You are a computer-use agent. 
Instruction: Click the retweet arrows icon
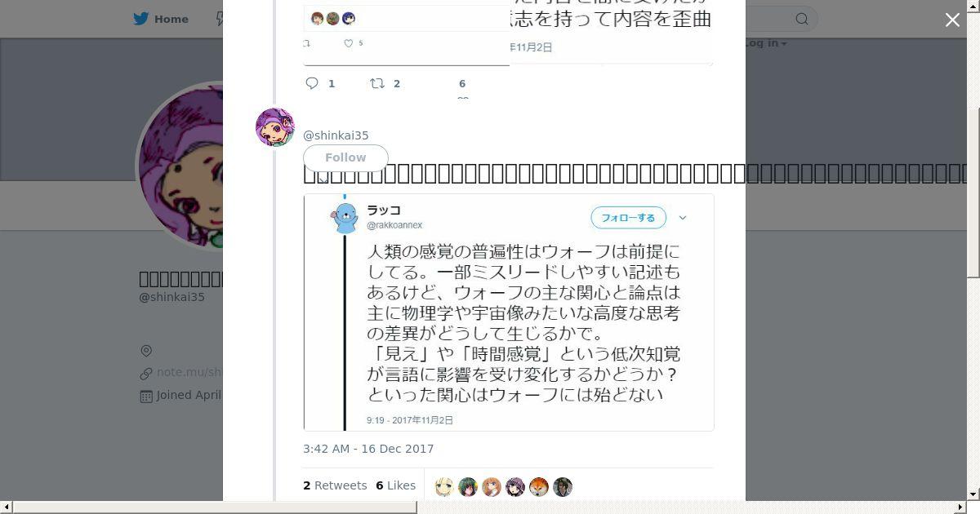point(377,83)
